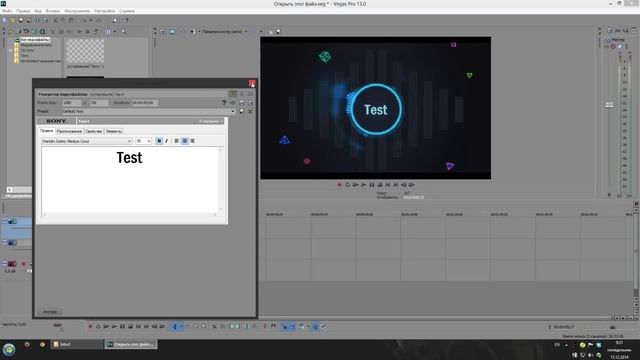Click the media search icon in Project Media
Image resolution: width=640 pixels, height=360 pixels.
pos(124,31)
